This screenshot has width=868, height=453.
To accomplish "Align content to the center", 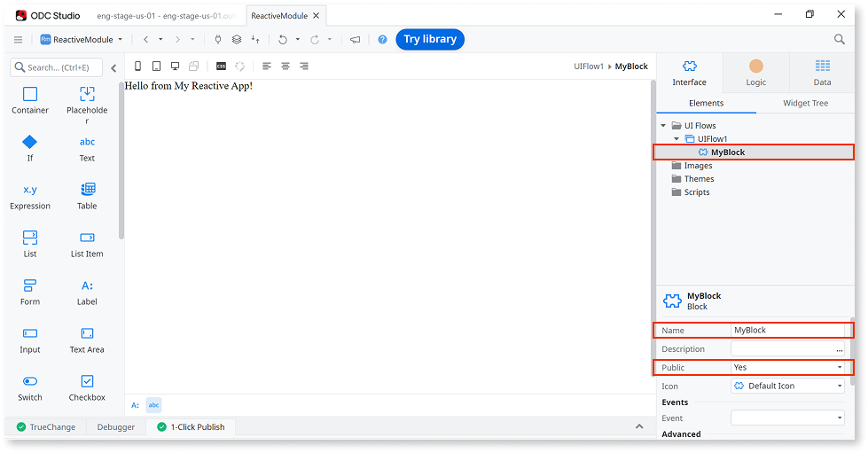I will 285,66.
